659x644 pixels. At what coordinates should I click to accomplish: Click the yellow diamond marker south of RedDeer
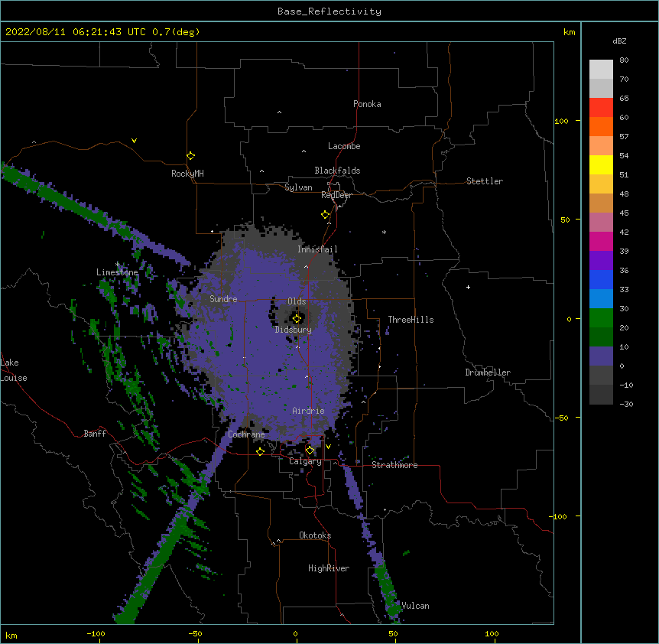326,215
